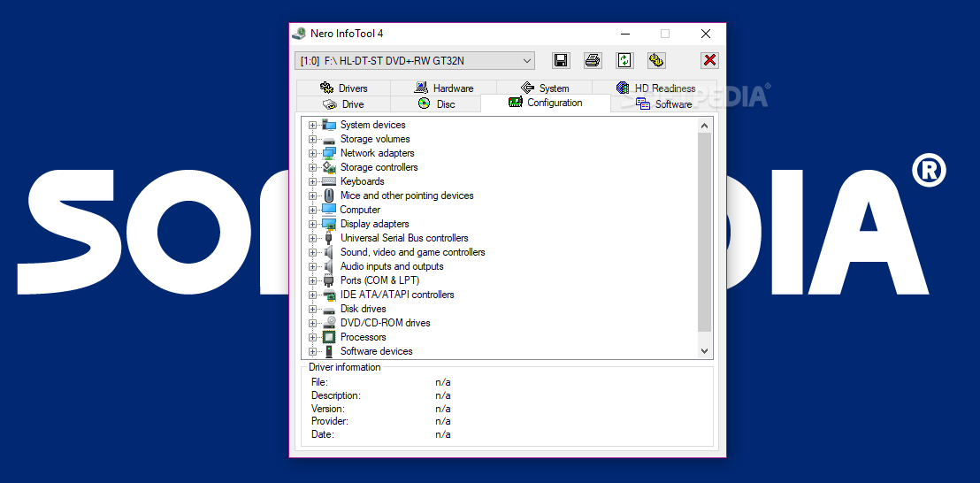Expand the Storage volumes node

click(x=312, y=140)
